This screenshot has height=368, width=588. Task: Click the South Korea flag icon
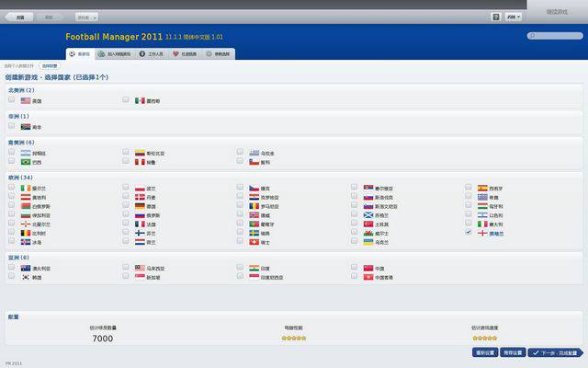tap(26, 277)
